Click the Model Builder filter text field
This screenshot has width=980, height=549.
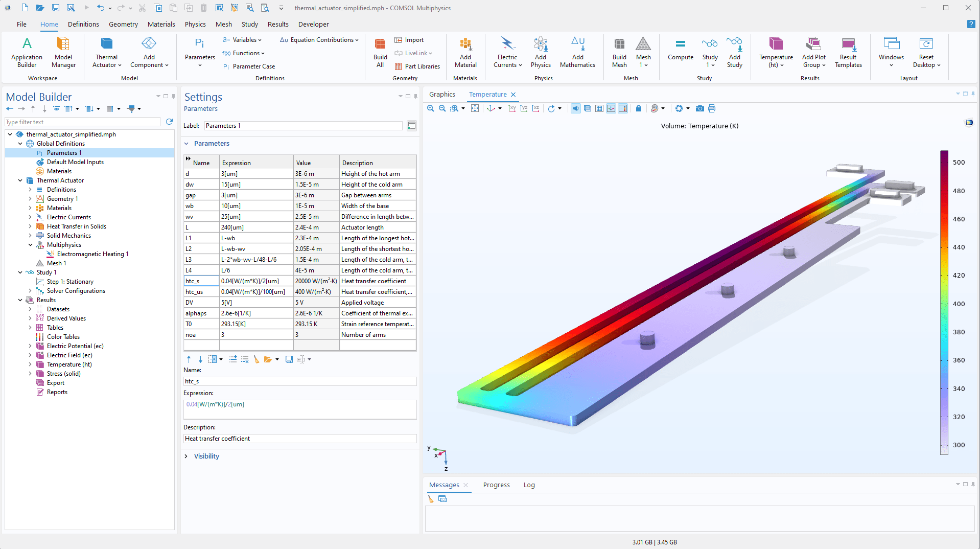[x=82, y=122]
